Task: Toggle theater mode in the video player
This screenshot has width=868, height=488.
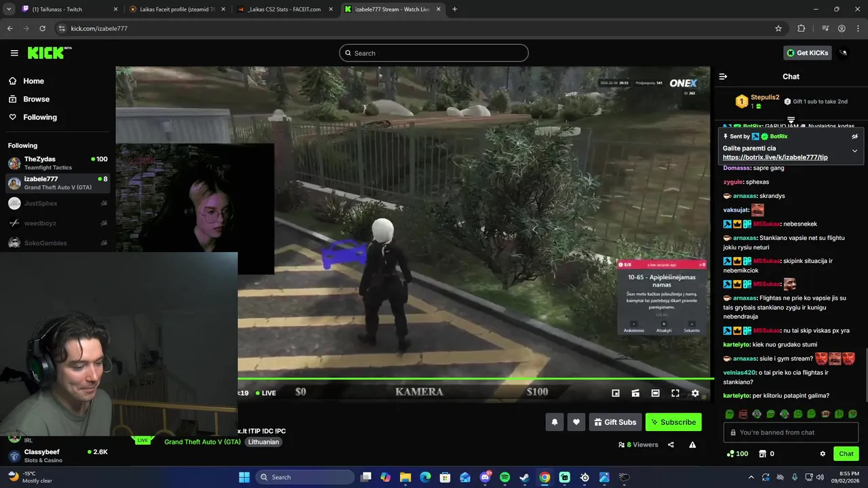Action: pyautogui.click(x=655, y=393)
